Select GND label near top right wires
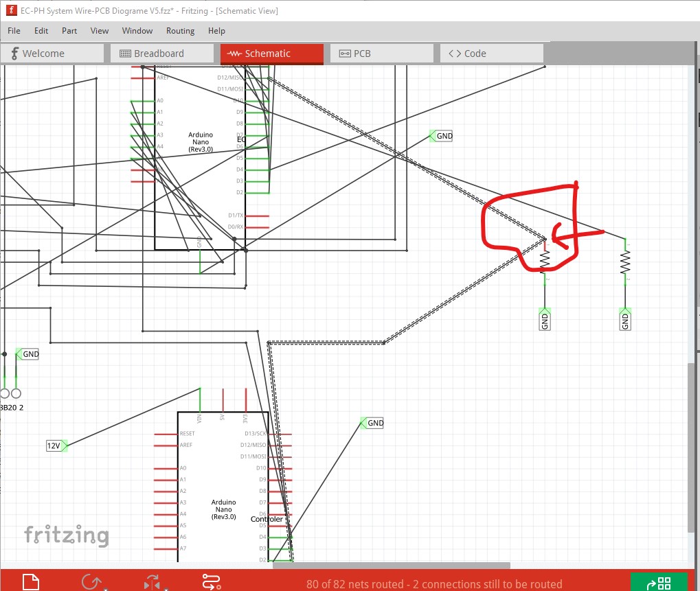Viewport: 700px width, 591px height. tap(441, 136)
